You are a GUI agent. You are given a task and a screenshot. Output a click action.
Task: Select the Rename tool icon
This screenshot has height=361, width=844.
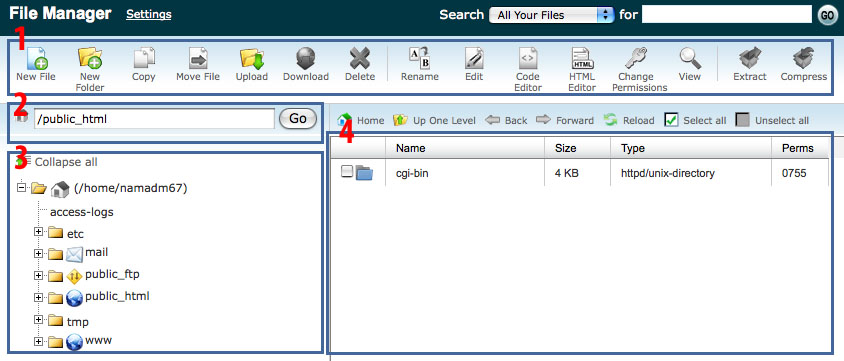click(419, 58)
